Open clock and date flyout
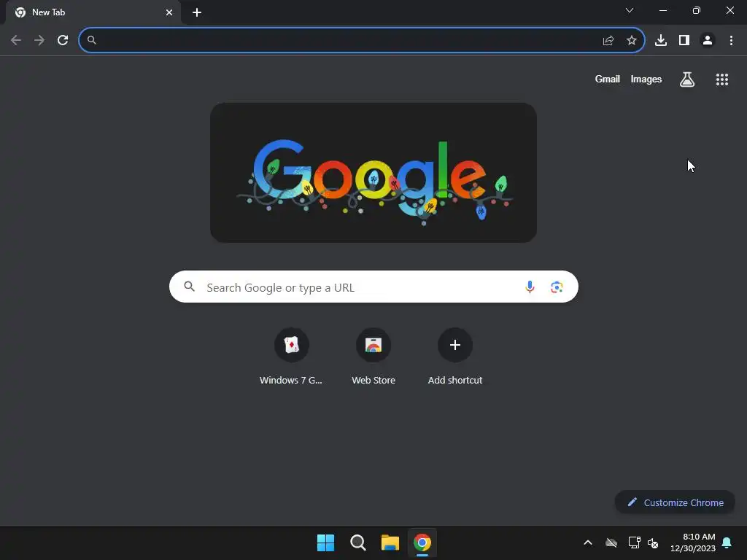This screenshot has width=747, height=560. point(693,542)
